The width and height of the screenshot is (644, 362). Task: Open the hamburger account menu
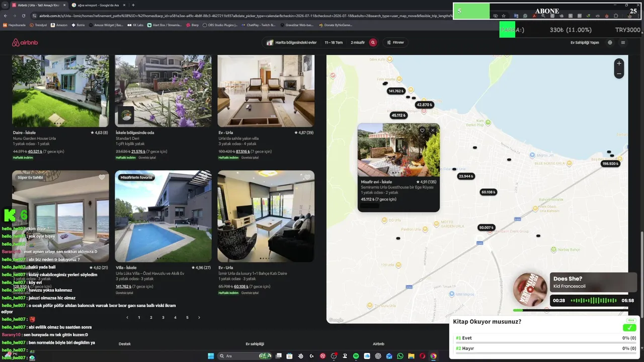[623, 43]
